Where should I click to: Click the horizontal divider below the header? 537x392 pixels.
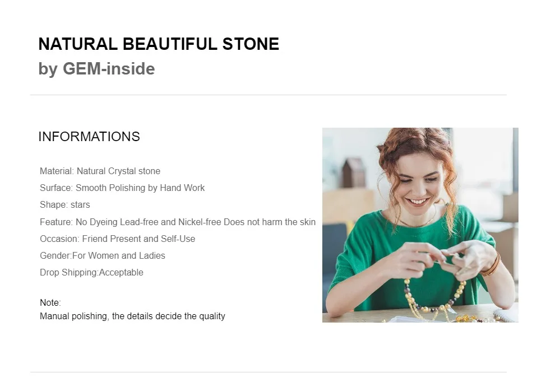tap(268, 95)
